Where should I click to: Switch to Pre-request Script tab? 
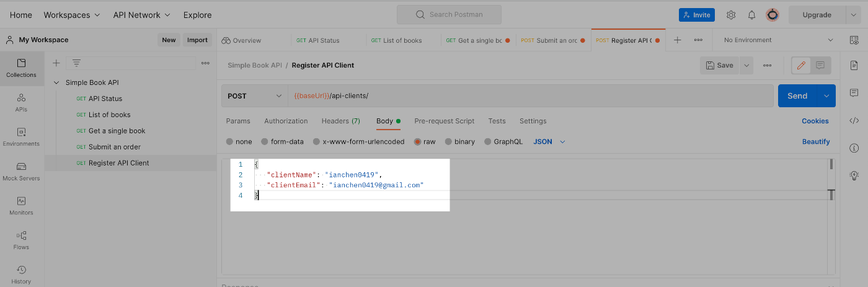click(x=444, y=121)
